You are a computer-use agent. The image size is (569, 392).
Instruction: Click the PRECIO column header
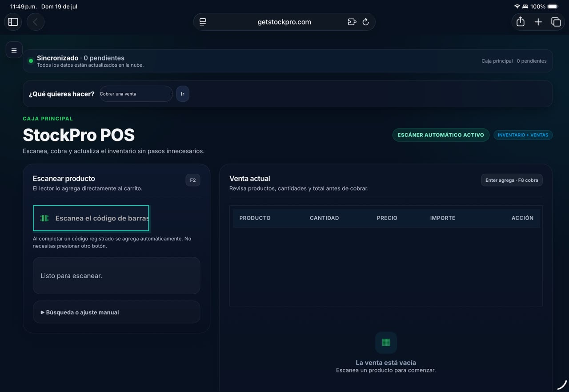(387, 218)
